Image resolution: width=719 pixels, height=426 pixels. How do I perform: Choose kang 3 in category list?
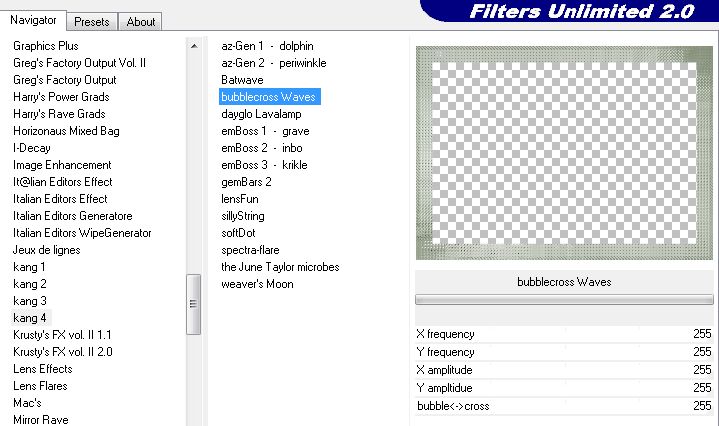pyautogui.click(x=30, y=301)
